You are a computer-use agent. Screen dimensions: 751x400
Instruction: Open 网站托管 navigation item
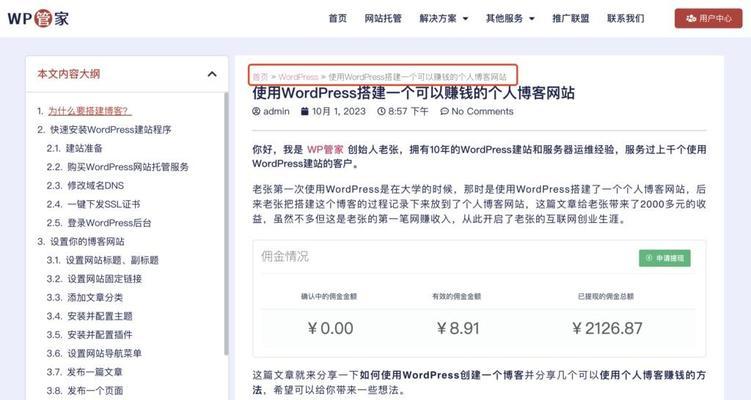pyautogui.click(x=383, y=18)
